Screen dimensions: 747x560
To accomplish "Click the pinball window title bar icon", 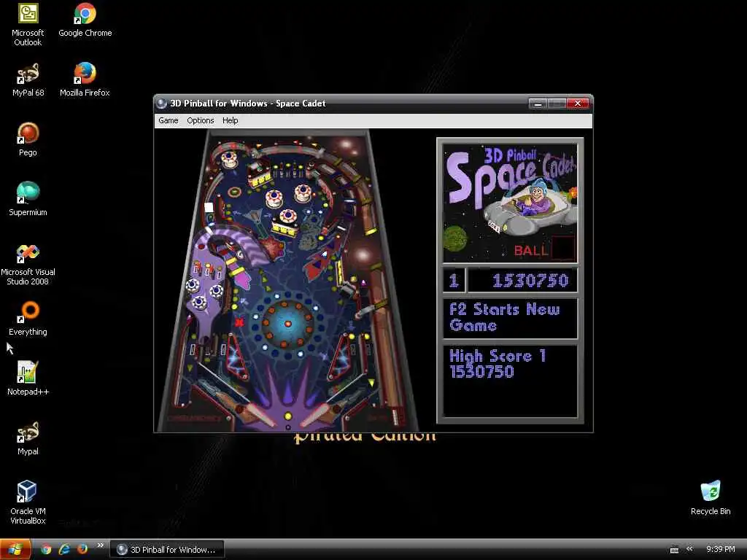I will point(162,104).
